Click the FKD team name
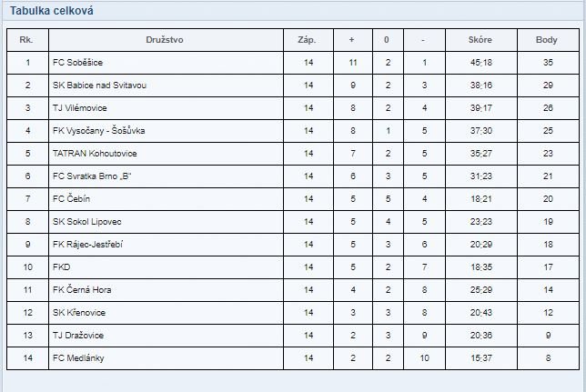 (x=61, y=267)
